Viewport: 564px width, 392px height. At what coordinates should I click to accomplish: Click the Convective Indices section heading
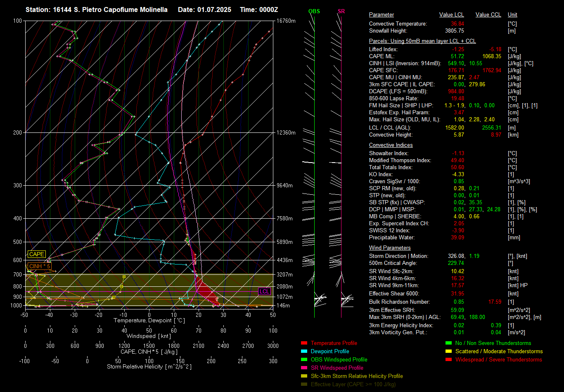coord(391,145)
